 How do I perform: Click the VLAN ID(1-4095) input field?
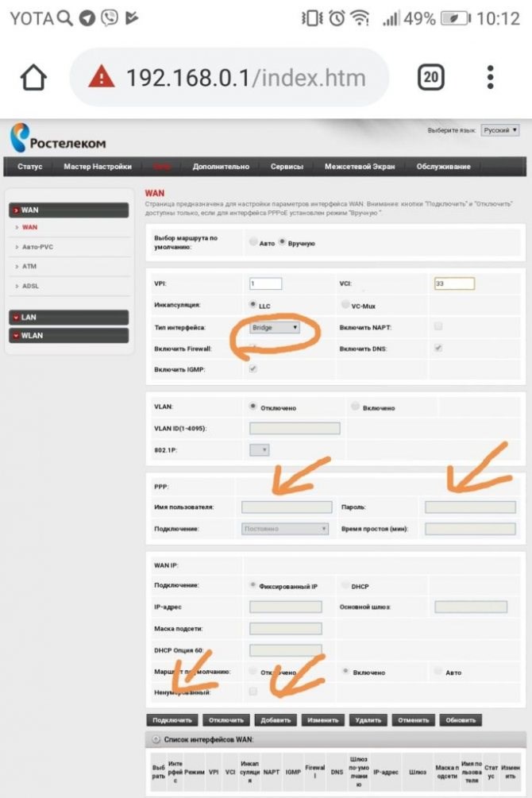tap(295, 428)
